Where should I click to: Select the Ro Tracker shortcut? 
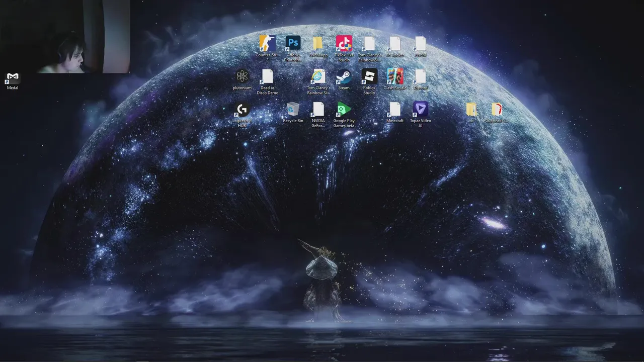point(395,47)
